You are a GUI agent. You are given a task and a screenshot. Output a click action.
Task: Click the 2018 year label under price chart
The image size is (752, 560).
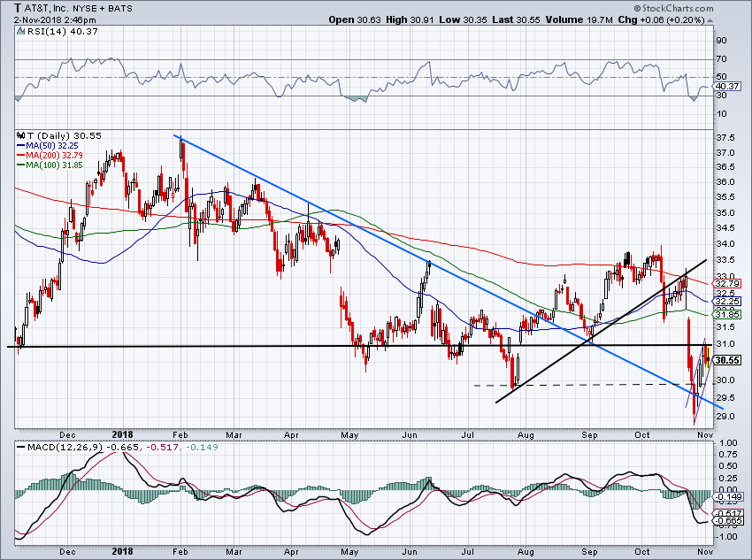point(122,434)
